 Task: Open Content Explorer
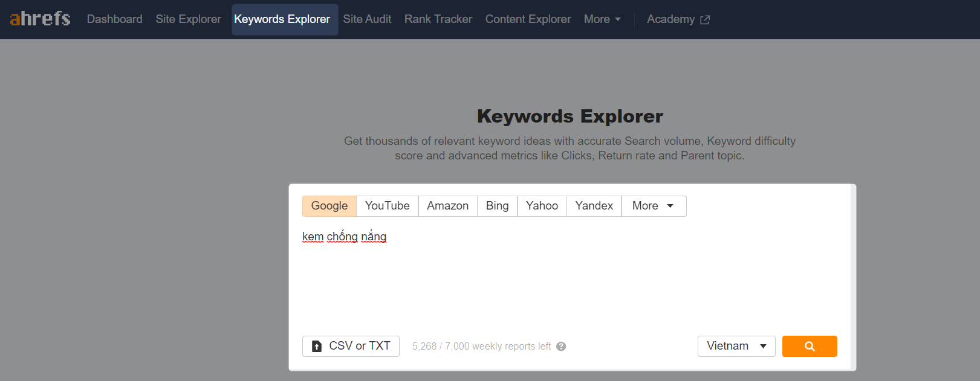528,19
